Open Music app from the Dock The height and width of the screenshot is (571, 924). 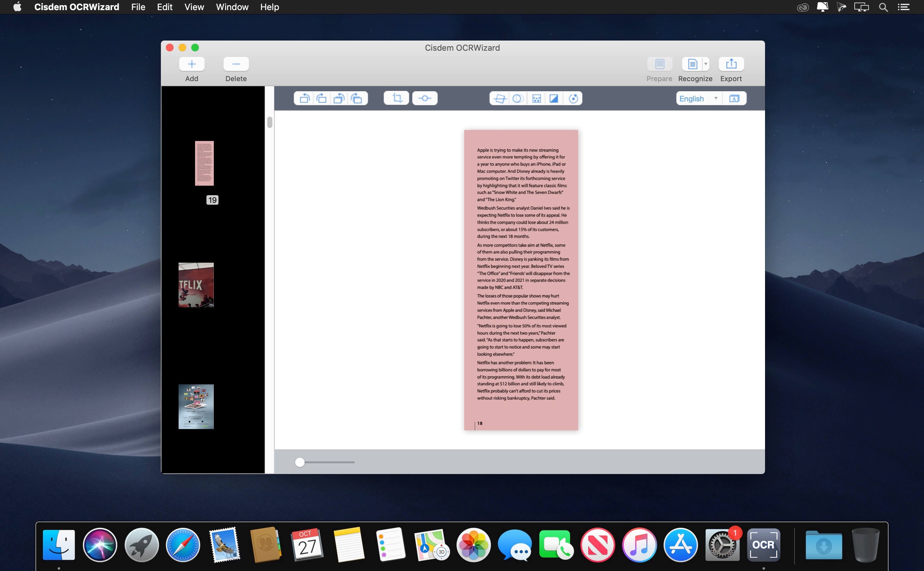click(x=639, y=545)
